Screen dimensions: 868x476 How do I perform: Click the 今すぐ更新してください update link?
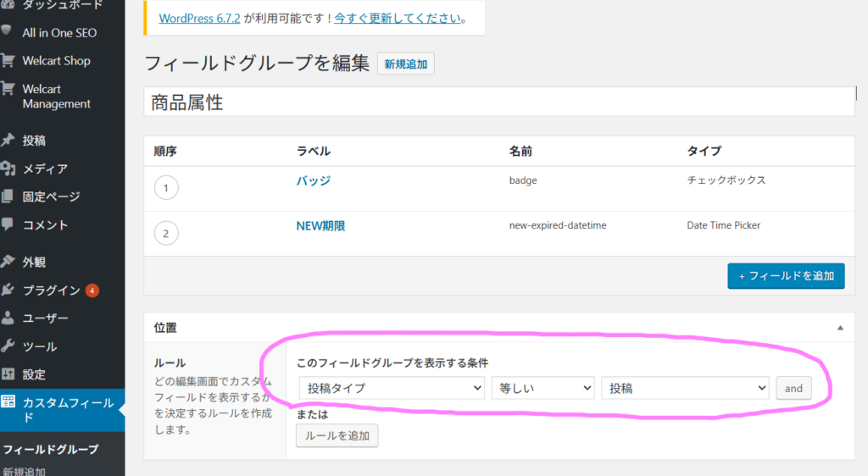(x=398, y=17)
